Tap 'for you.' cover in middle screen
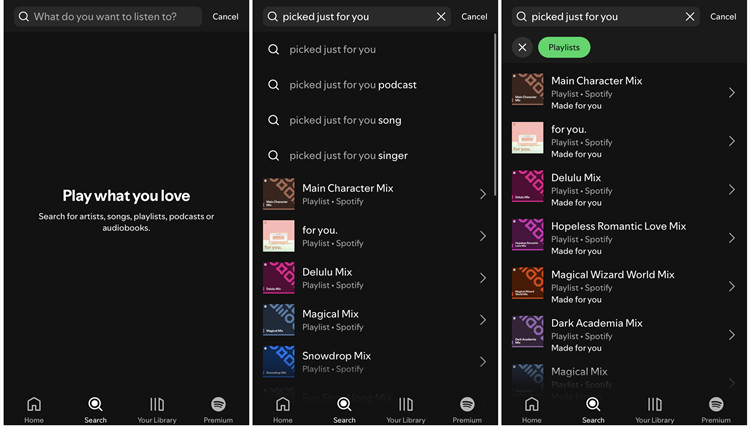Viewport: 750px width, 428px height. coord(278,236)
